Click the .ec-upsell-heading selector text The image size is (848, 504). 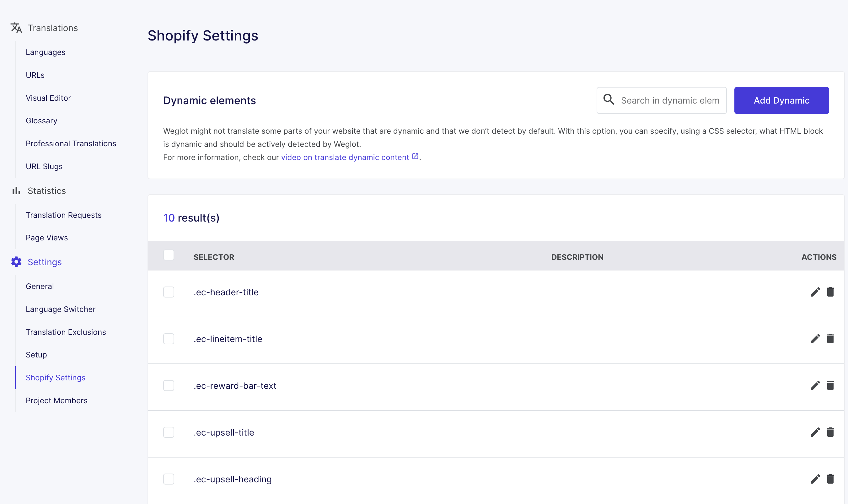(x=232, y=479)
